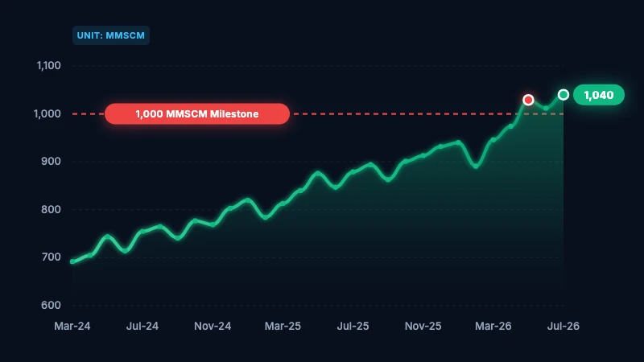Click the 1,000 MMSCM Milestone red label
This screenshot has width=644, height=362.
tap(197, 113)
